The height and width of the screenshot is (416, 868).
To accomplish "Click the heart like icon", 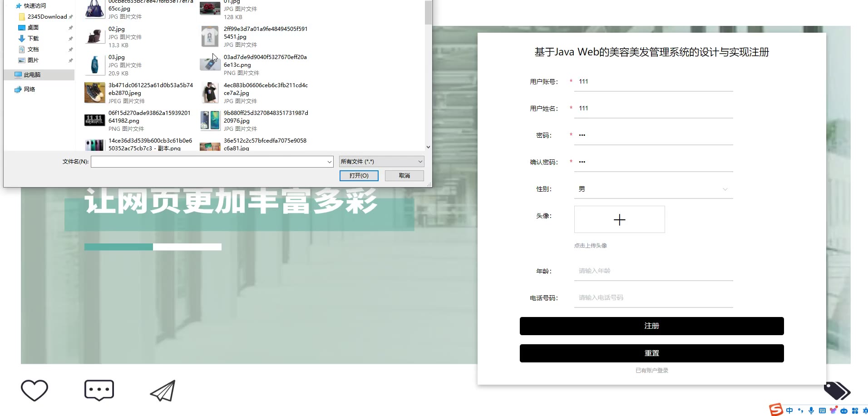I will click(x=35, y=390).
